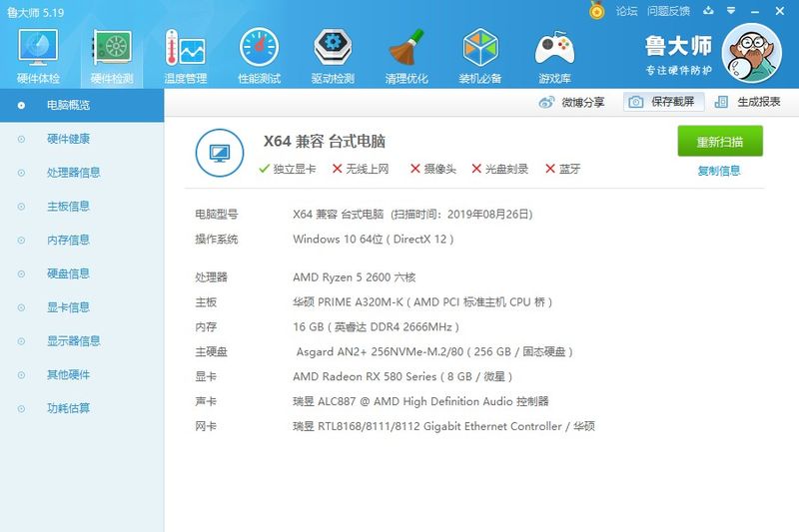Image resolution: width=799 pixels, height=532 pixels.
Task: Click 复制信息 copy info link
Action: pyautogui.click(x=719, y=171)
